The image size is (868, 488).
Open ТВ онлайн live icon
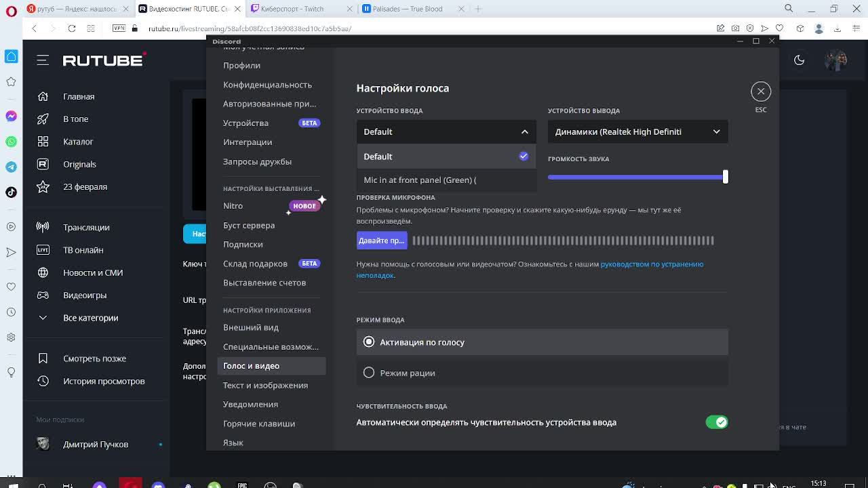click(x=43, y=250)
